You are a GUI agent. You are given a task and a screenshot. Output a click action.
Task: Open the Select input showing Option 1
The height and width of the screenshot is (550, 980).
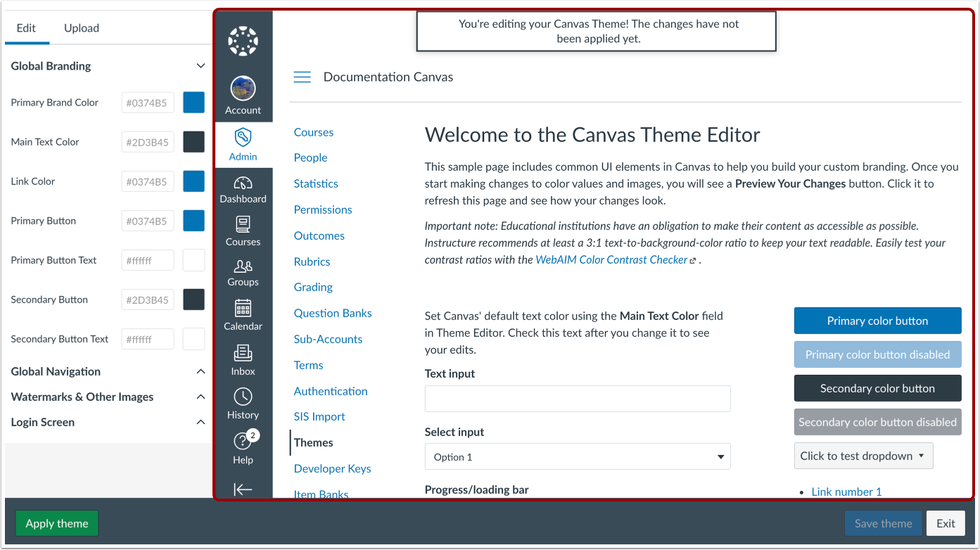pos(577,456)
